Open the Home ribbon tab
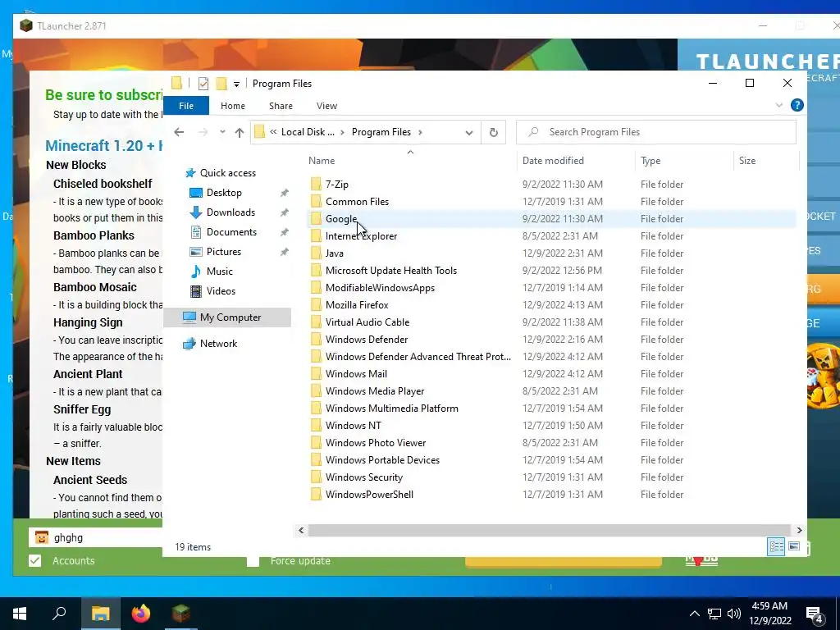Viewport: 840px width, 630px height. [232, 106]
